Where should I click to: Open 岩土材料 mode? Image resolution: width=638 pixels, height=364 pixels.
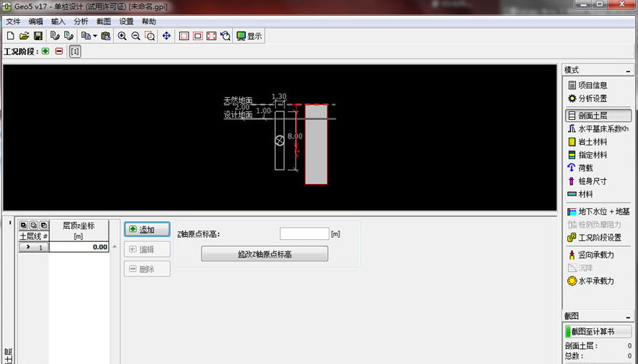pos(587,142)
